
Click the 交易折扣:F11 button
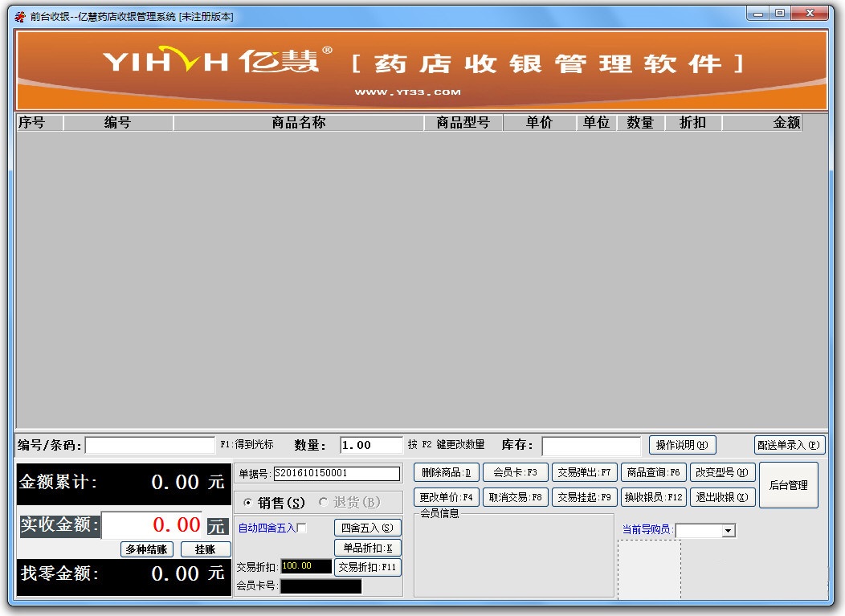coord(368,568)
